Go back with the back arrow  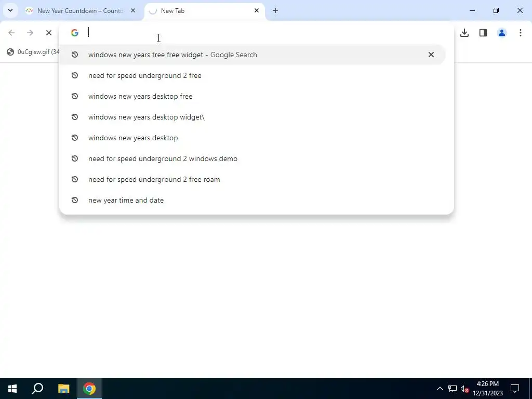click(x=11, y=33)
